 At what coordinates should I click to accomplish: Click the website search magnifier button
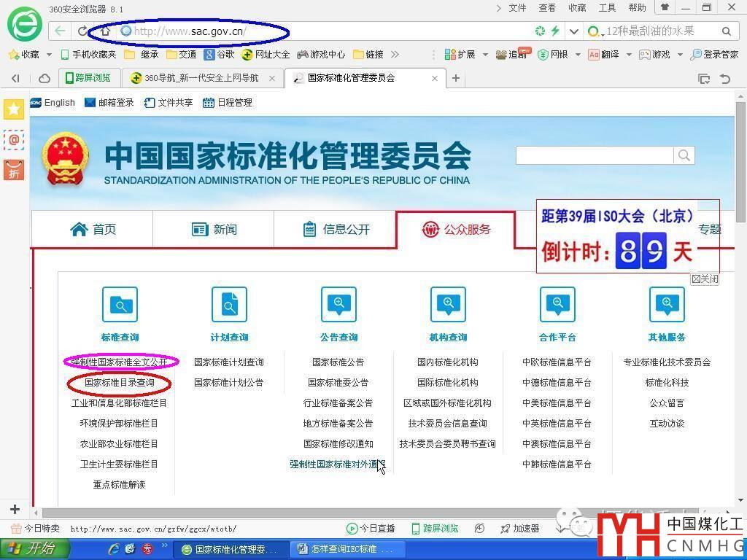coord(684,155)
